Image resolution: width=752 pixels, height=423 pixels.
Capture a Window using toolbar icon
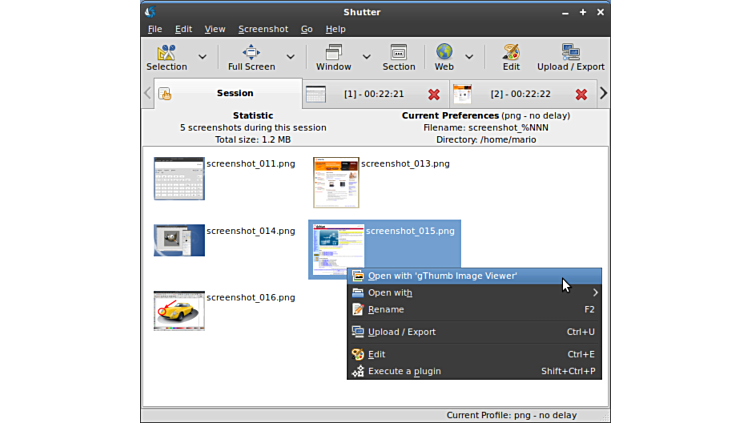click(x=333, y=51)
